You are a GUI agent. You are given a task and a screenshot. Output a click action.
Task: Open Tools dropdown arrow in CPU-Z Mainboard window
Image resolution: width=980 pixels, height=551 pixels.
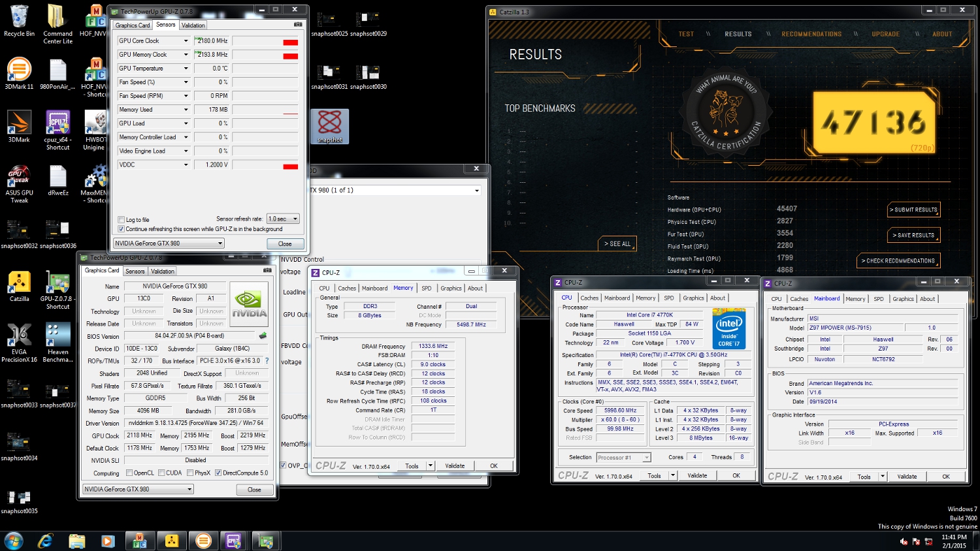(x=883, y=477)
